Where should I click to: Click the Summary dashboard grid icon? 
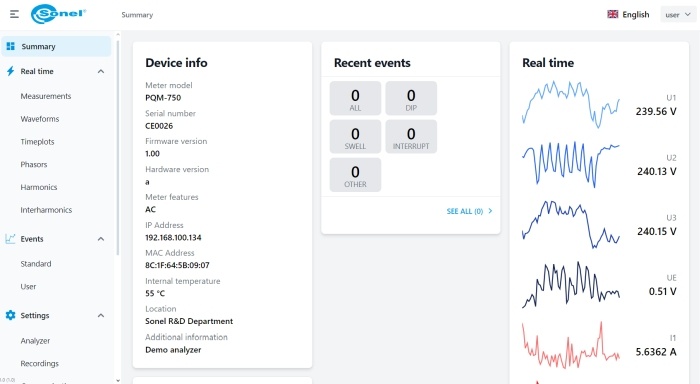(11, 46)
